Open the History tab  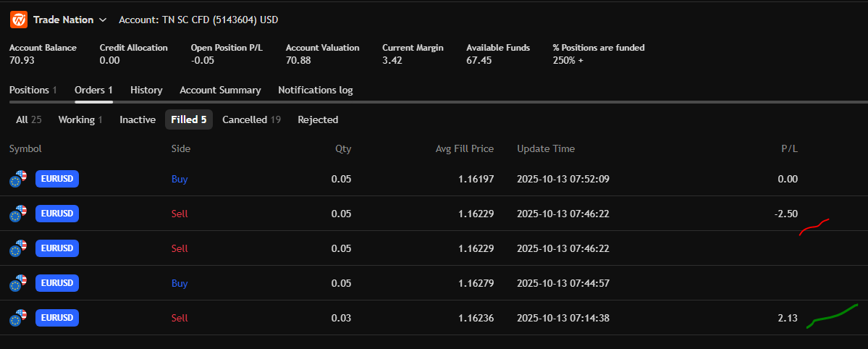[146, 91]
